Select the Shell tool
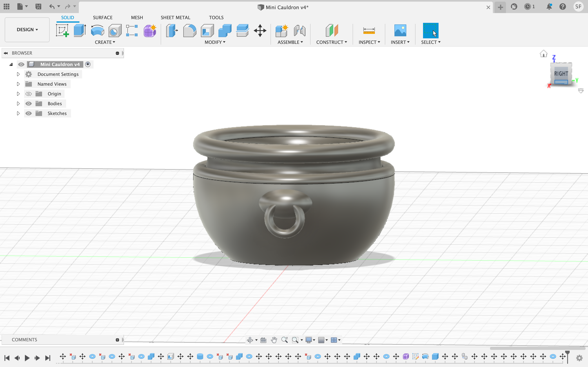The width and height of the screenshot is (588, 367). [x=207, y=31]
